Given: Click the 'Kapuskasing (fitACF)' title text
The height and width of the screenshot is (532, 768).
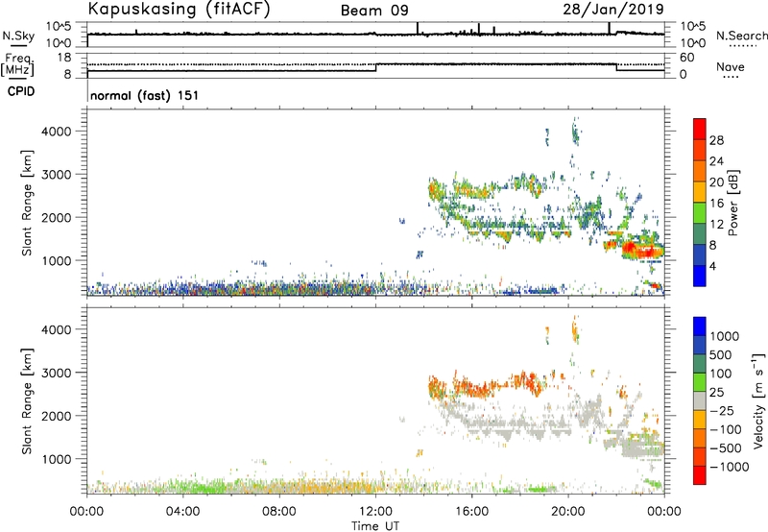Looking at the screenshot, I should tap(179, 9).
